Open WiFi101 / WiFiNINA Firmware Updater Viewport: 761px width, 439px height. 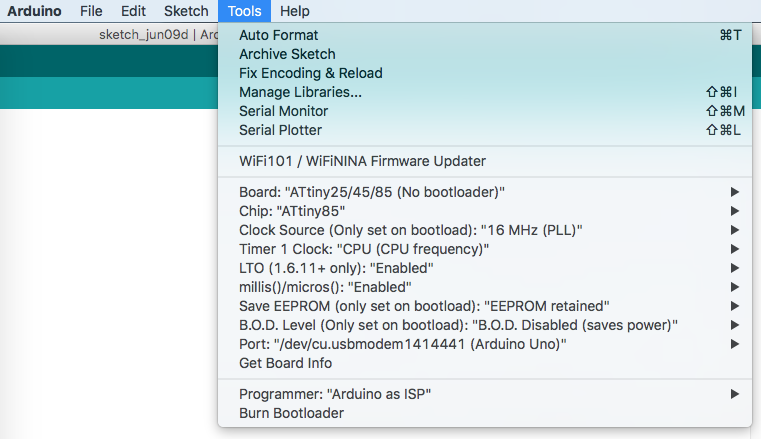[485, 161]
